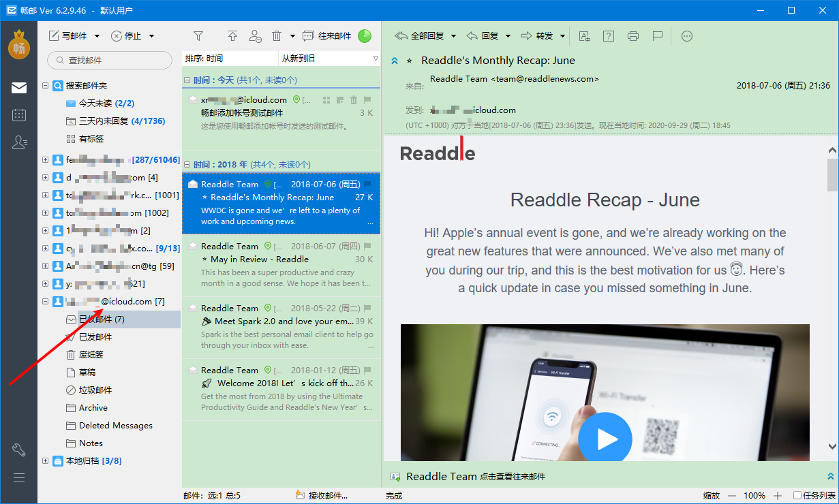Open the calendar view in the sidebar

pos(19,115)
